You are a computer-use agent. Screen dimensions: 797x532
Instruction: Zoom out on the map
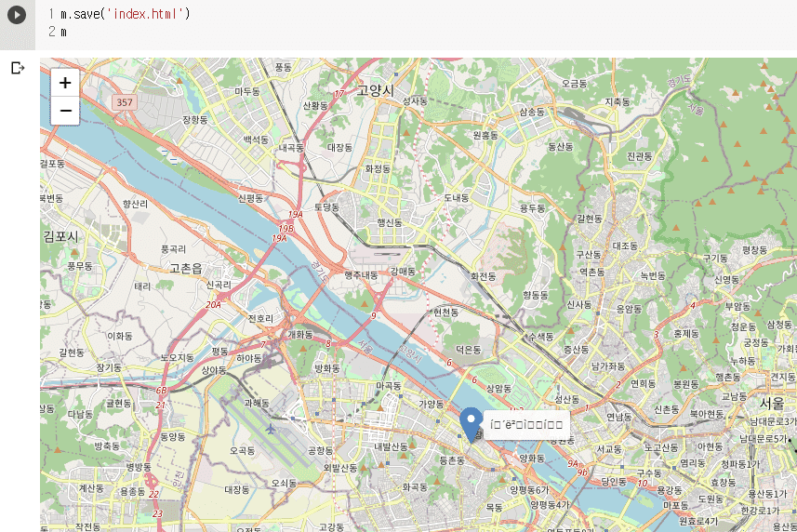[65, 111]
